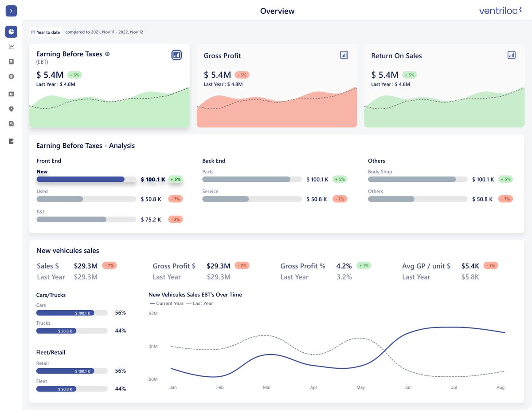Toggle the Last Year legend entry
The height and width of the screenshot is (410, 532).
pyautogui.click(x=199, y=304)
